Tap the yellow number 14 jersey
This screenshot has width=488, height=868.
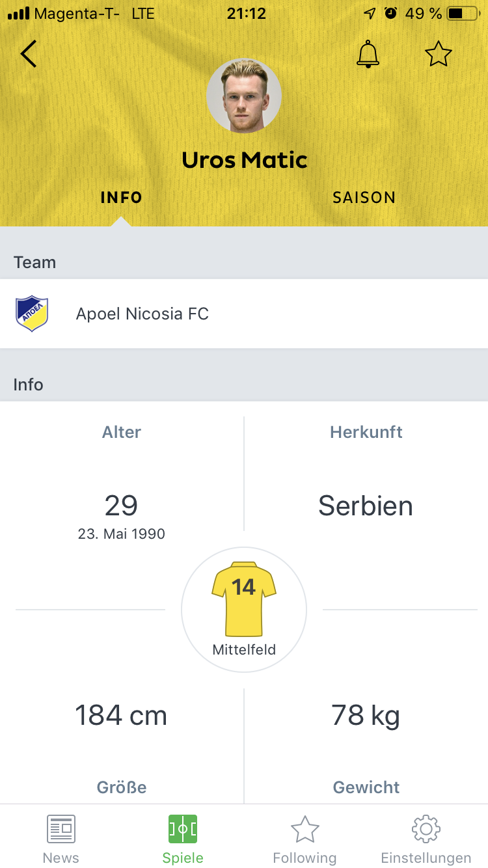point(244,599)
